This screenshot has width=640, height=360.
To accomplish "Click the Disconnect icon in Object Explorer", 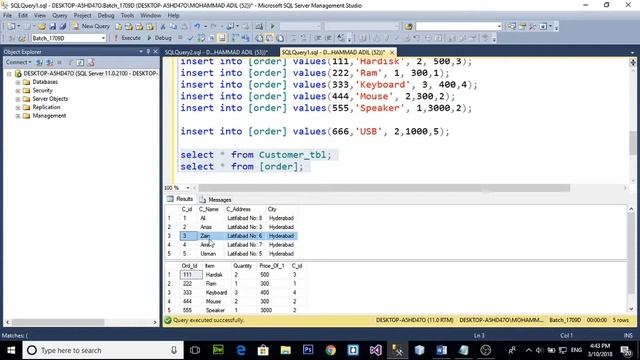I will coord(49,62).
